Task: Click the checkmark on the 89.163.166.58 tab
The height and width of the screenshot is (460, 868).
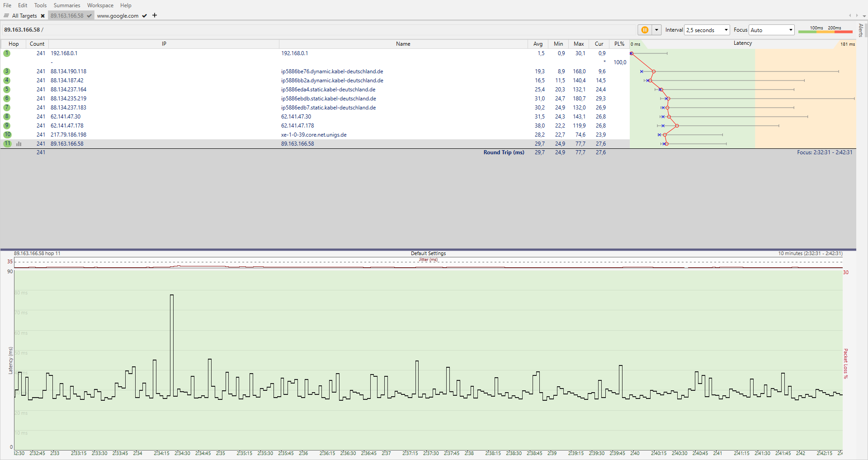Action: (90, 16)
